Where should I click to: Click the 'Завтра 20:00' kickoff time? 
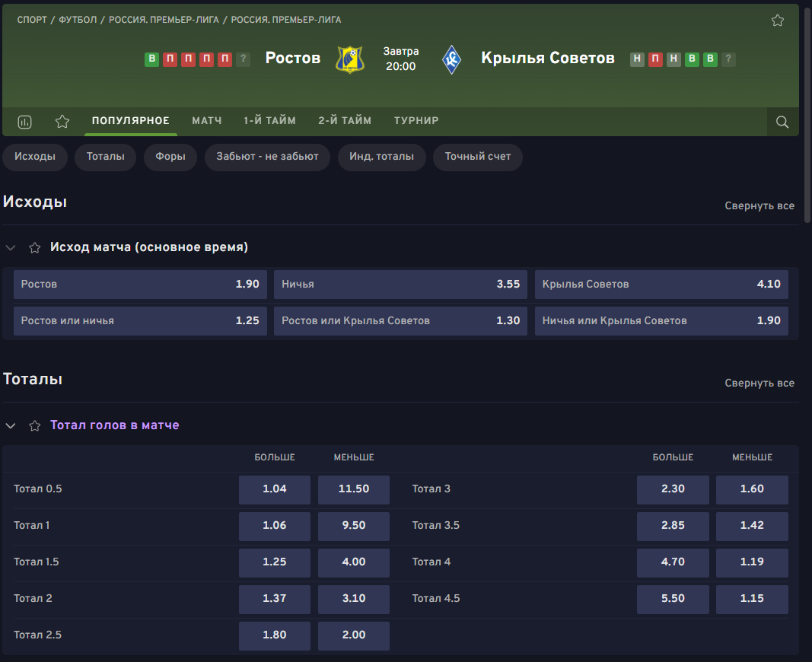tap(401, 59)
